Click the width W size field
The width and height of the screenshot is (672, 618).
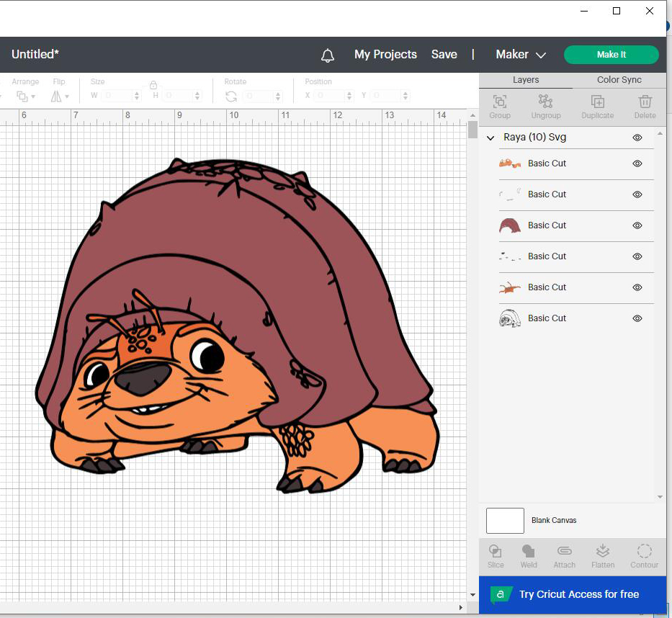point(118,96)
